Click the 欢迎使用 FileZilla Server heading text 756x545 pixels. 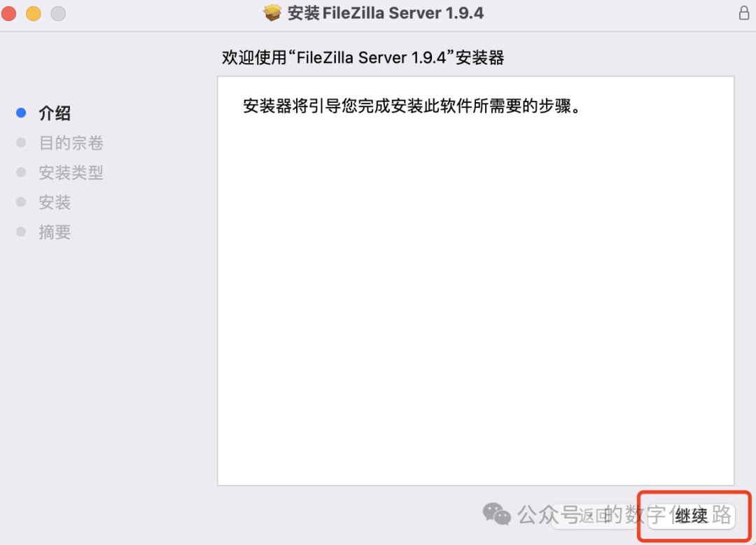363,58
